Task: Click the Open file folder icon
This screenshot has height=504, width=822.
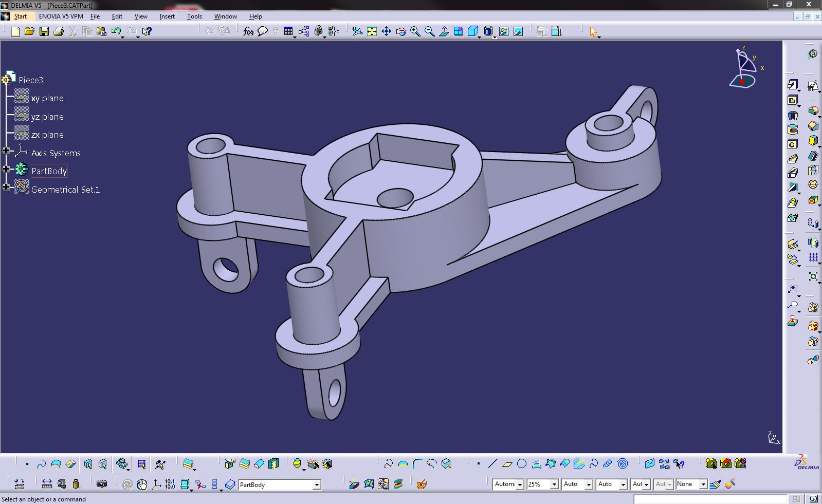Action: click(30, 32)
